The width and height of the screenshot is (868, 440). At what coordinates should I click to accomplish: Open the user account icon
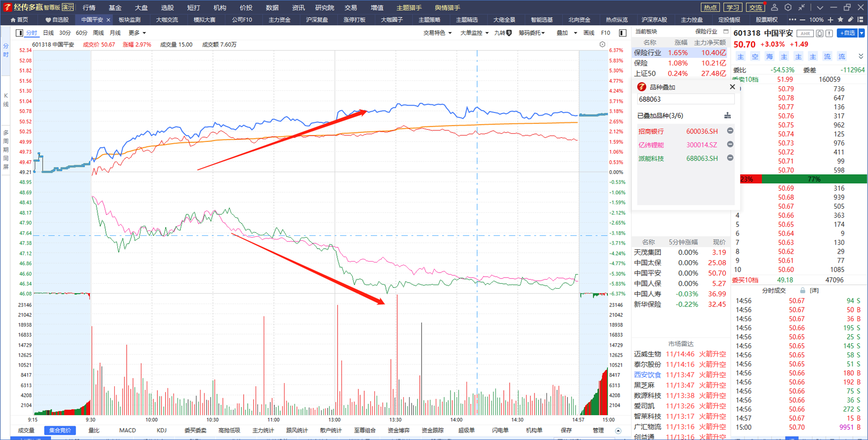[x=774, y=7]
